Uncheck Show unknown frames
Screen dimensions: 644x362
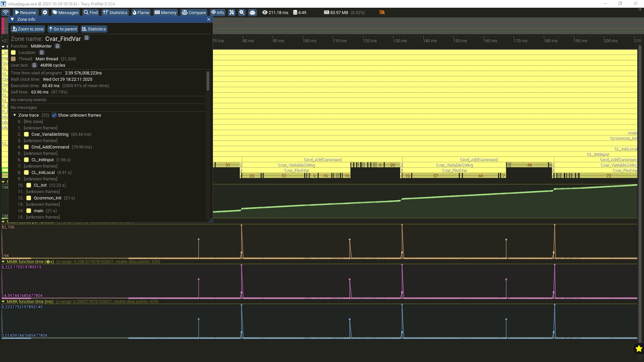point(54,115)
